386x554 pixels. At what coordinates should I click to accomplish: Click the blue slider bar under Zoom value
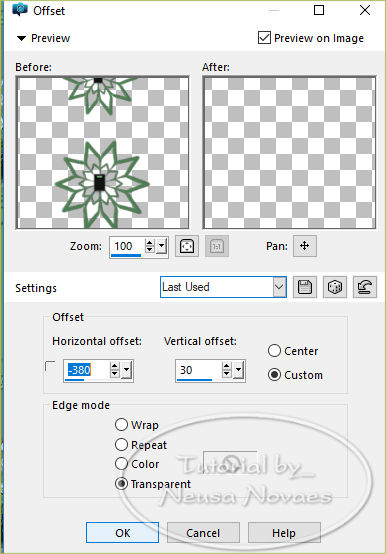click(126, 255)
